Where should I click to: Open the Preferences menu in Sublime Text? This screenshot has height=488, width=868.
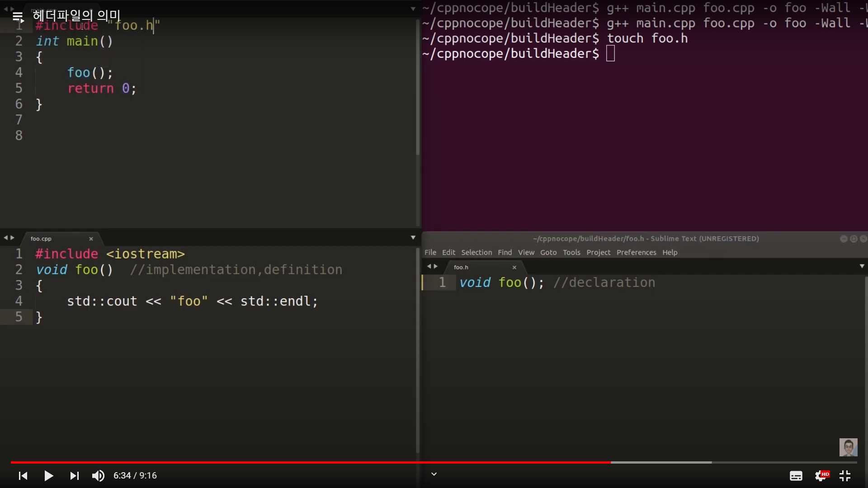[x=636, y=252]
